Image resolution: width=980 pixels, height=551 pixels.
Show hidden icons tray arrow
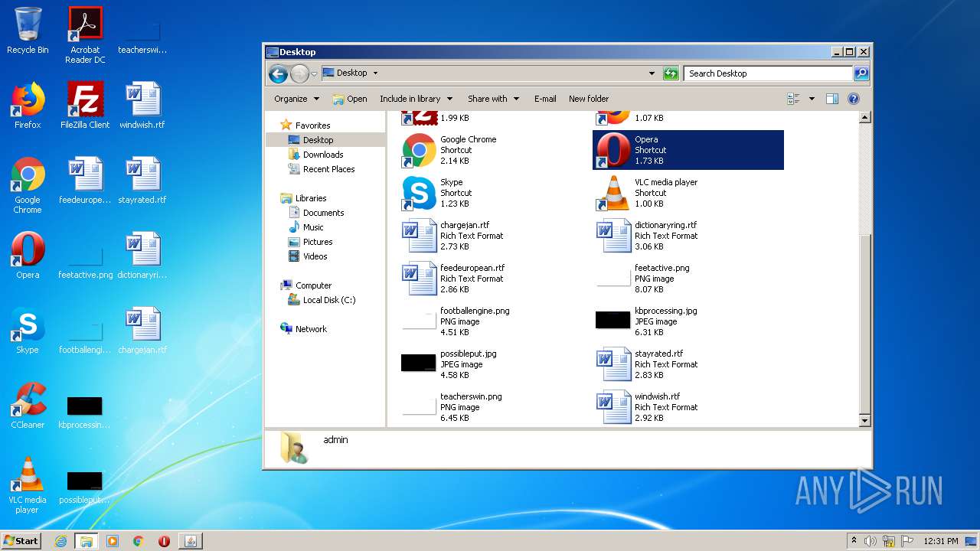tap(854, 541)
